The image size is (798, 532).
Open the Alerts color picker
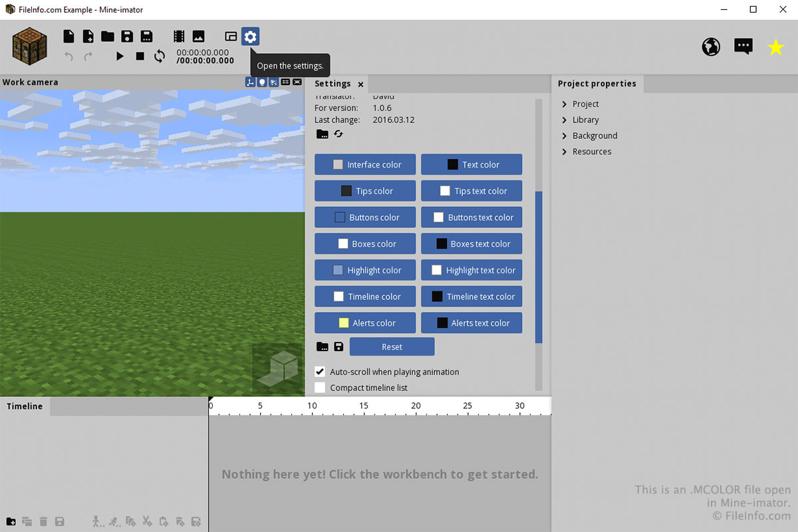[x=365, y=323]
